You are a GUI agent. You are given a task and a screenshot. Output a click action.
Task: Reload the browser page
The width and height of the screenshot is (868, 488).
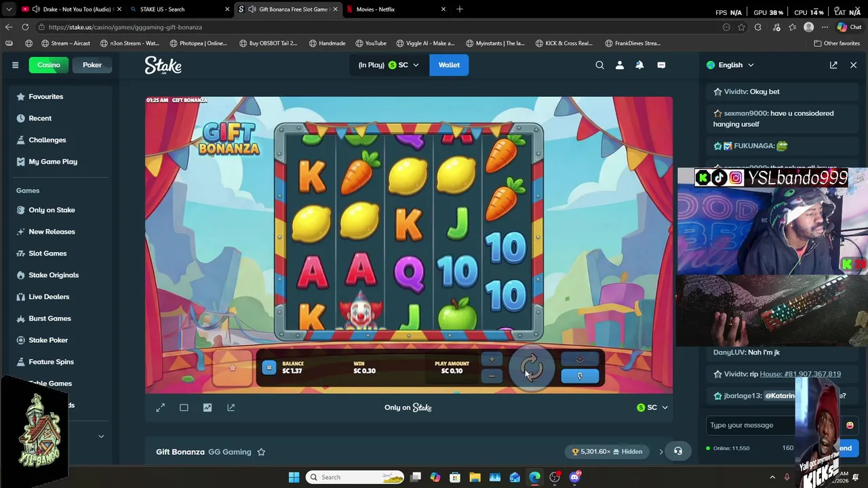[x=25, y=27]
